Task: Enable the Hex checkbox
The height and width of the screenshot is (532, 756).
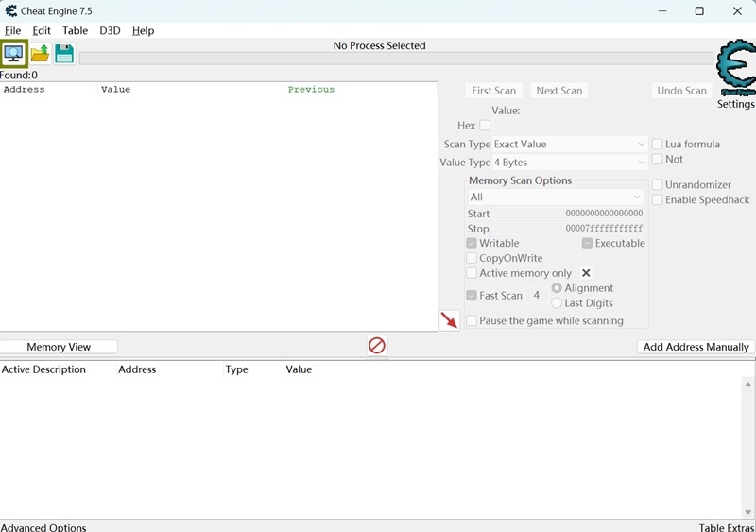Action: click(485, 126)
